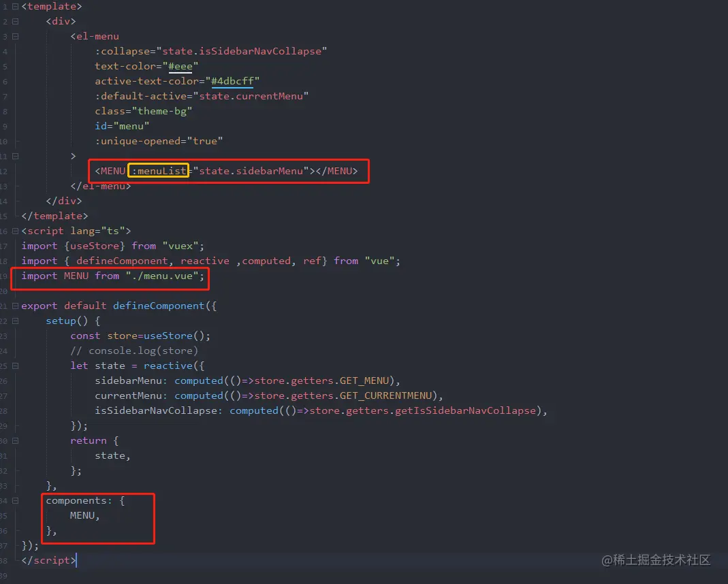Click the isSidebarNavCollapse: property key on line 28
Screen dimensions: 728x584
coord(159,411)
